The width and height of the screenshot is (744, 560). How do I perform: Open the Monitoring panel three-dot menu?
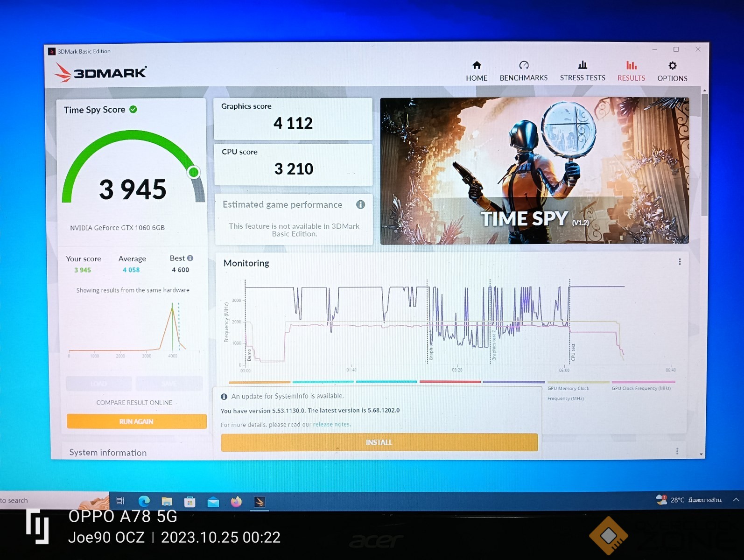coord(680,262)
